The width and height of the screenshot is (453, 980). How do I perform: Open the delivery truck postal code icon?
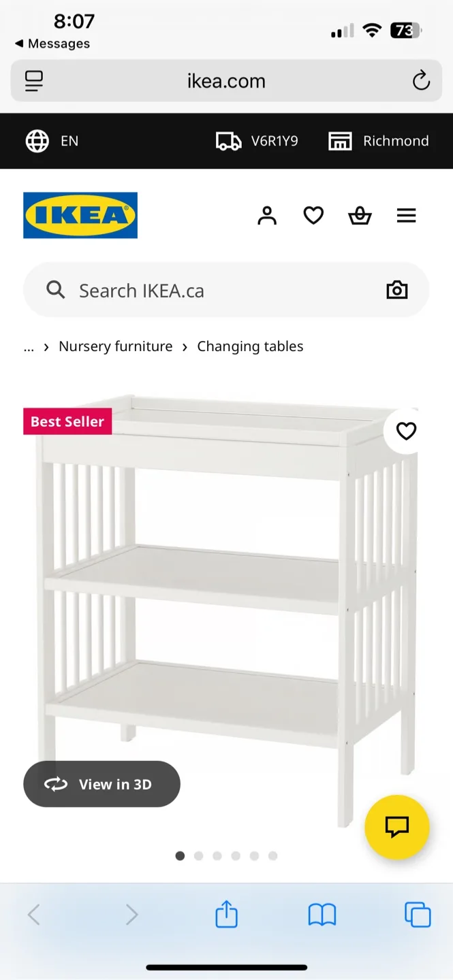coord(228,141)
